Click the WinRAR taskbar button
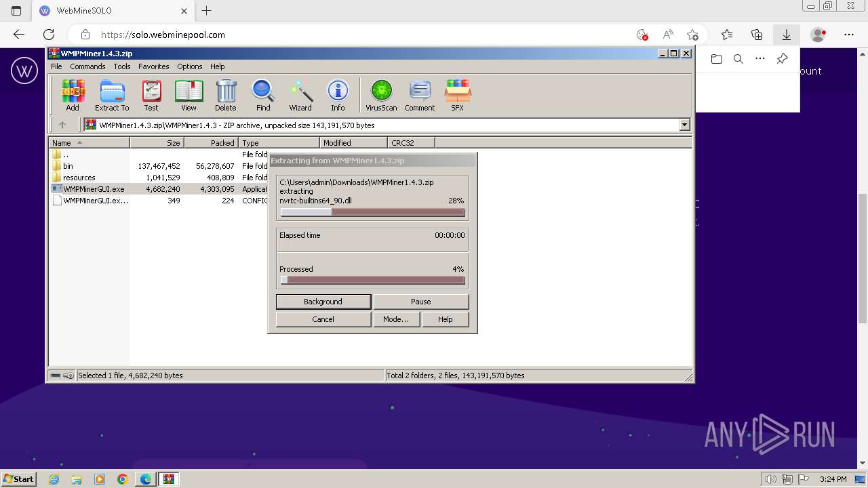Screen dimensions: 868x488 coord(169,479)
